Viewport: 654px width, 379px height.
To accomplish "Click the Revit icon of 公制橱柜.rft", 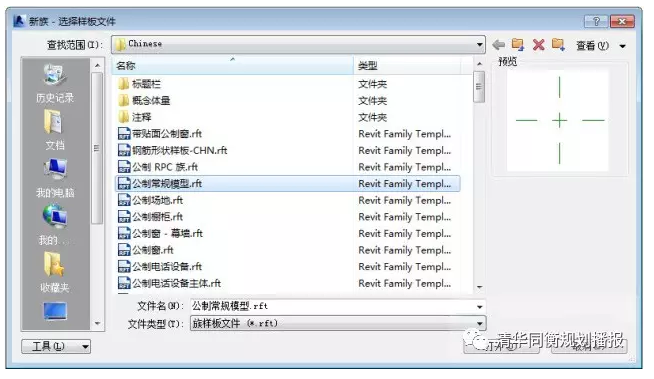I will pyautogui.click(x=124, y=217).
